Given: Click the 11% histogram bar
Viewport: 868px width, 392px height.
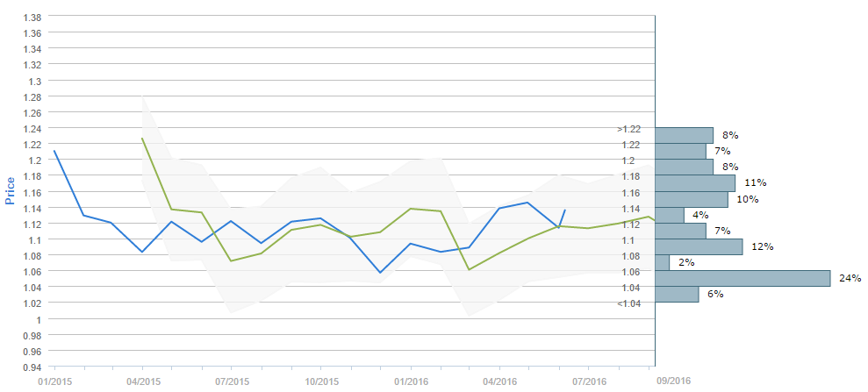Looking at the screenshot, I should click(x=695, y=182).
